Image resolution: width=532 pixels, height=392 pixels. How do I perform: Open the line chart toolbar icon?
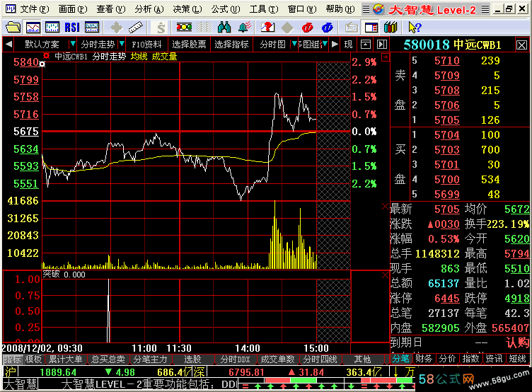[x=33, y=27]
